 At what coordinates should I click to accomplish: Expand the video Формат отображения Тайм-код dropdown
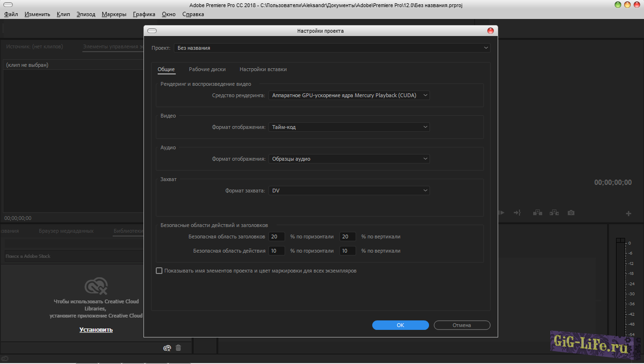click(x=349, y=127)
